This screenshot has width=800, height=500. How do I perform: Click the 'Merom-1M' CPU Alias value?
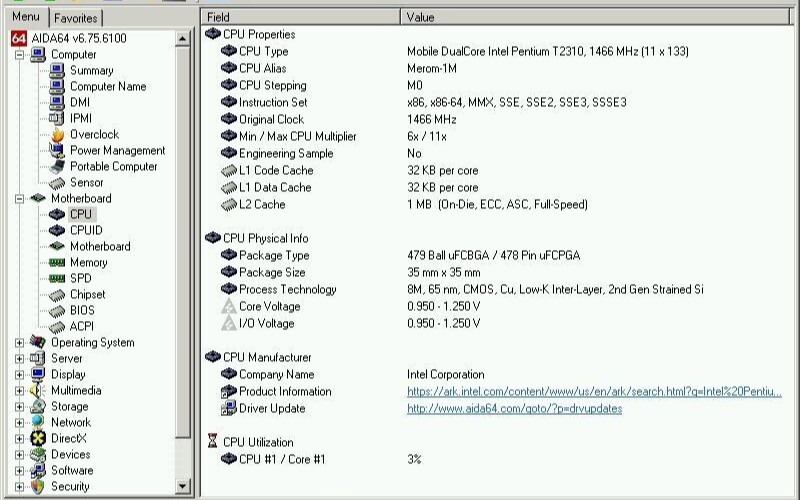coord(432,68)
